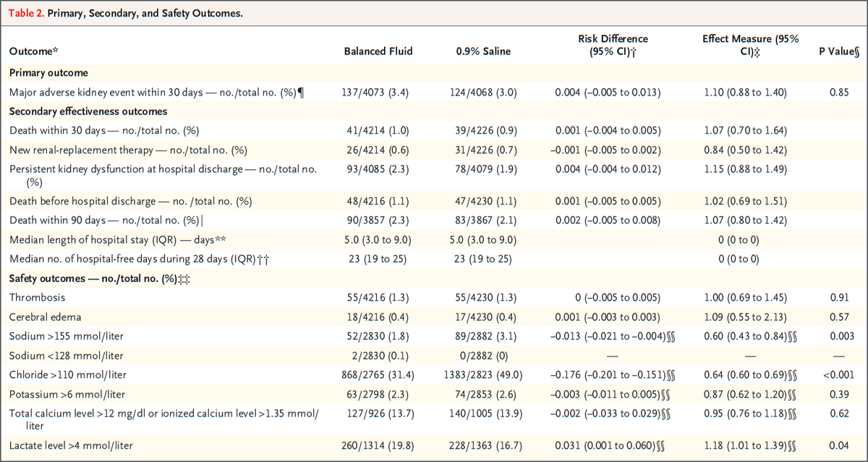Select the 'Potassium >6 mmol/liter' row label
Screen dimensions: 868x462
[67, 394]
